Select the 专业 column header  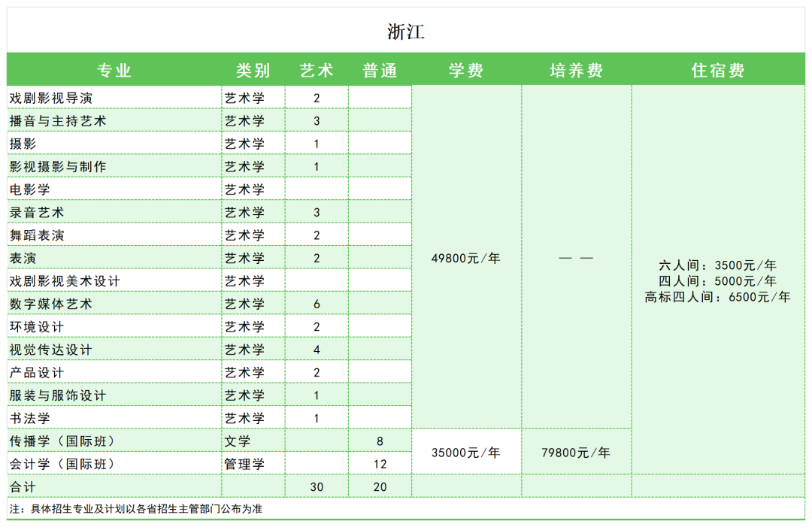coord(114,70)
